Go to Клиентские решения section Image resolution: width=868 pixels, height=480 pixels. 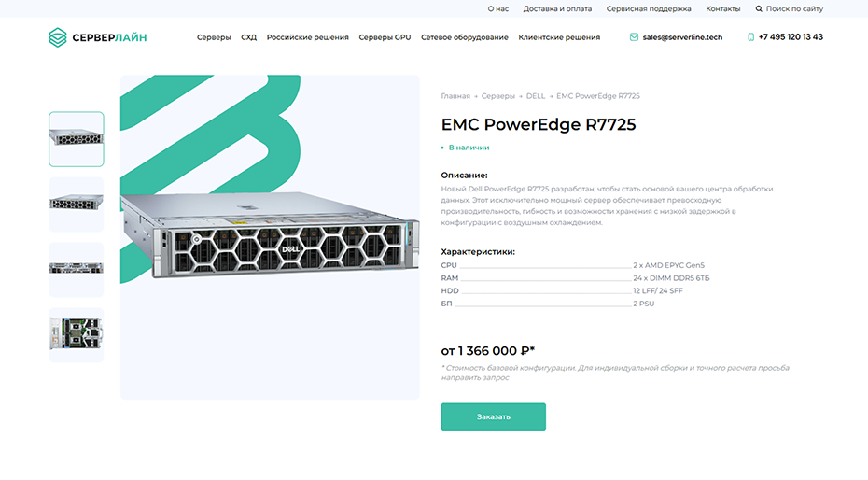[559, 37]
